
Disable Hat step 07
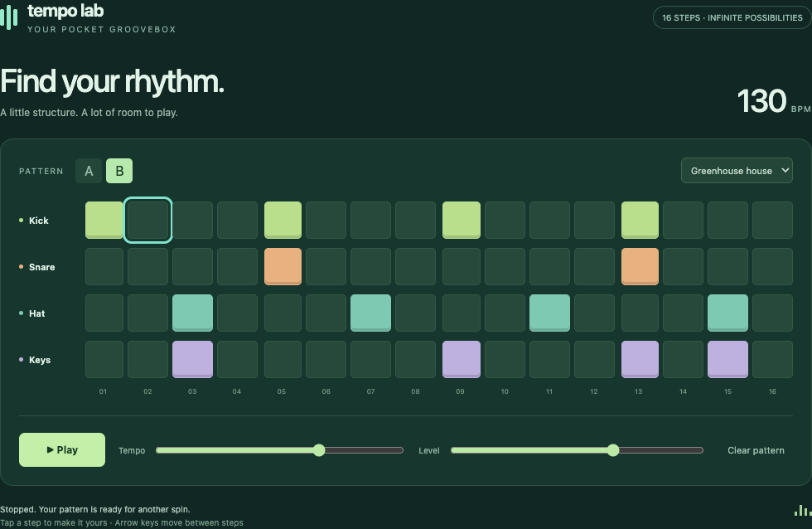click(x=371, y=313)
